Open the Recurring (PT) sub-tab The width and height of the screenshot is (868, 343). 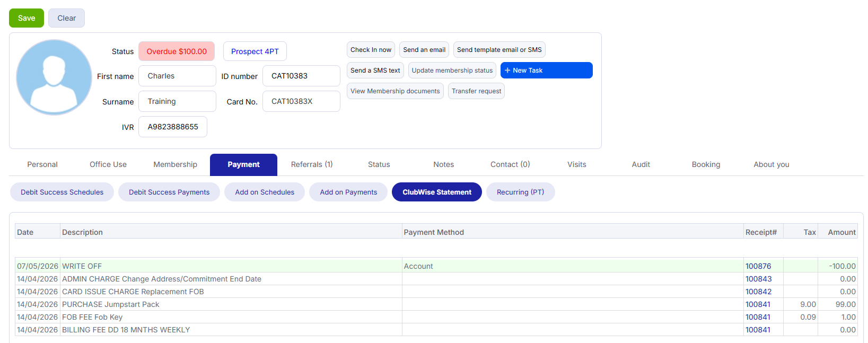pos(521,192)
